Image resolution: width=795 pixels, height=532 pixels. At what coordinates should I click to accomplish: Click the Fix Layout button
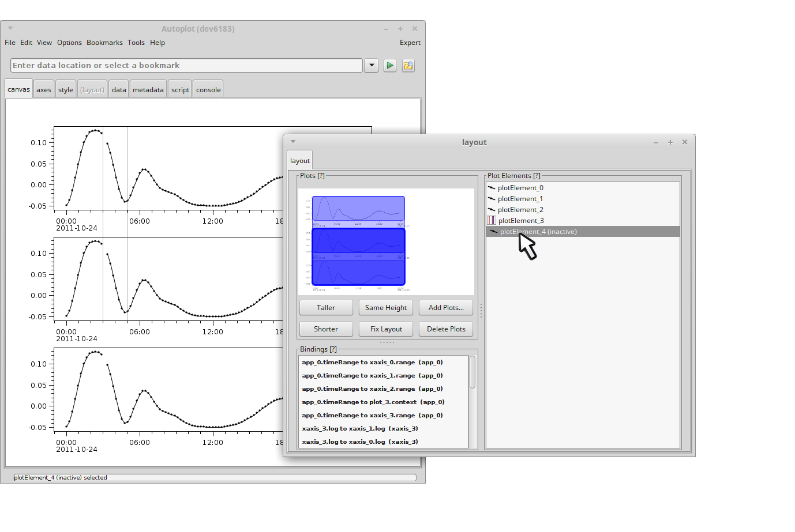coord(386,329)
